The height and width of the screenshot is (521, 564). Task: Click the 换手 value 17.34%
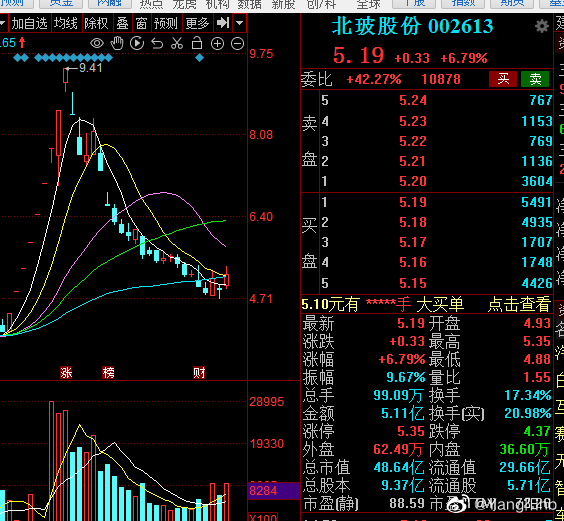[x=528, y=395]
